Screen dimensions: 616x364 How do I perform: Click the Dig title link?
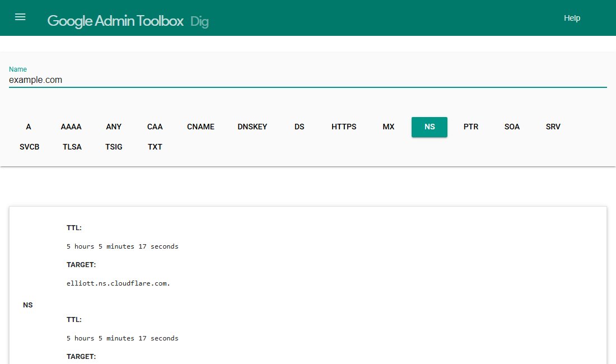click(x=199, y=21)
